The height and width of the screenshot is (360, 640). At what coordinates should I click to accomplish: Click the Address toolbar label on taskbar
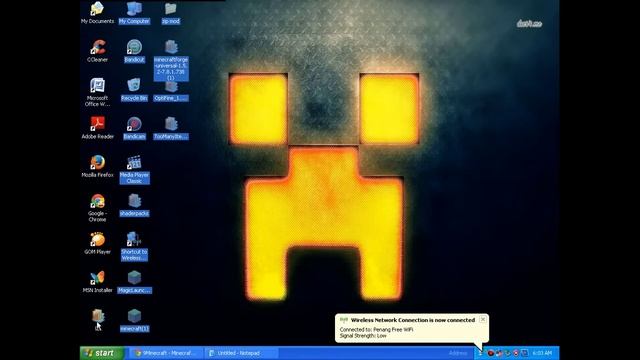pos(458,353)
